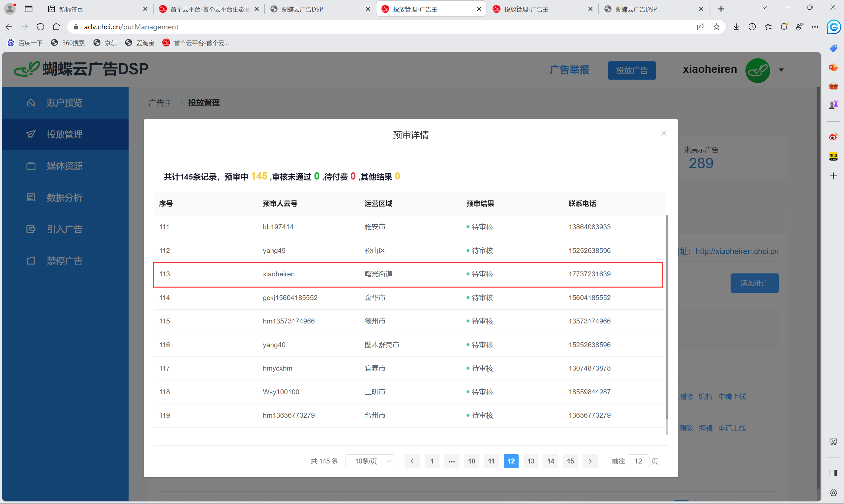Expand the browser tab search chevron
The image size is (844, 504).
(765, 8)
